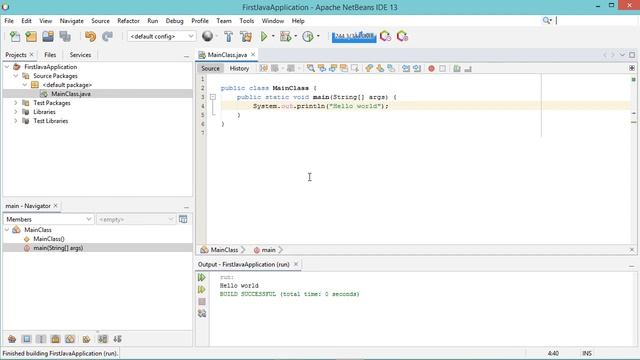Click the quick search magnifier icon
This screenshot has width=640, height=360.
pyautogui.click(x=547, y=20)
